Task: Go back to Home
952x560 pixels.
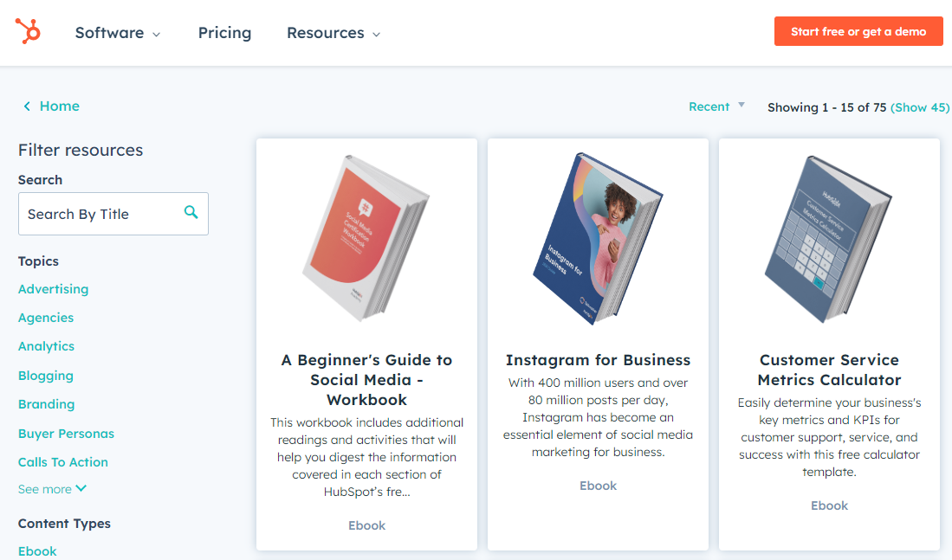Action: pos(60,106)
